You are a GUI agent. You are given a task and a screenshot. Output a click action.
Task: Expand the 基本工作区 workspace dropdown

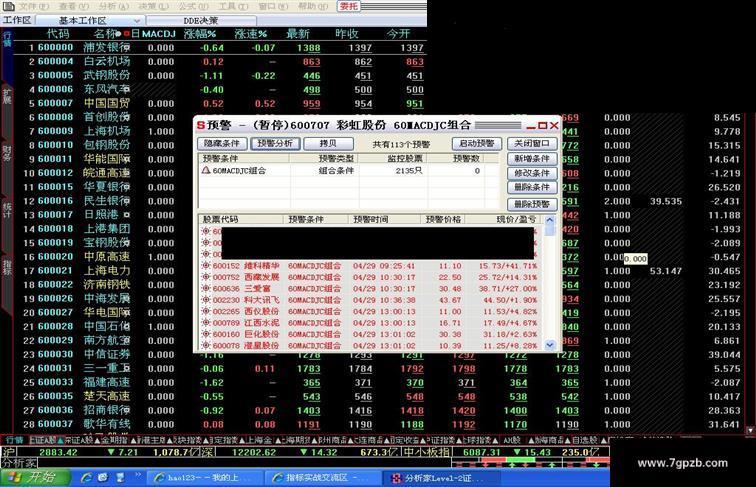pos(137,21)
